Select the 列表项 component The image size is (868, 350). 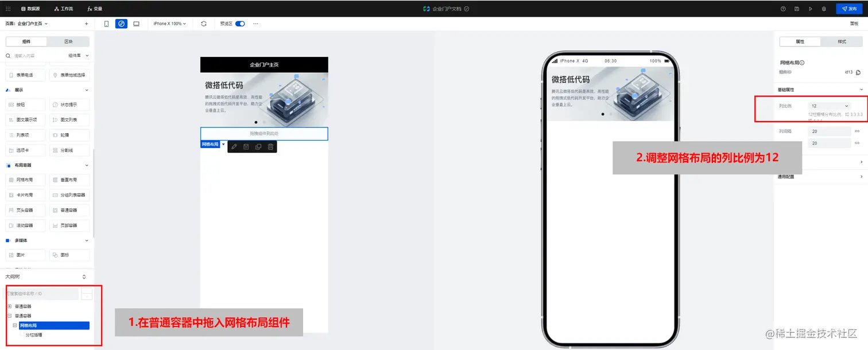point(26,135)
